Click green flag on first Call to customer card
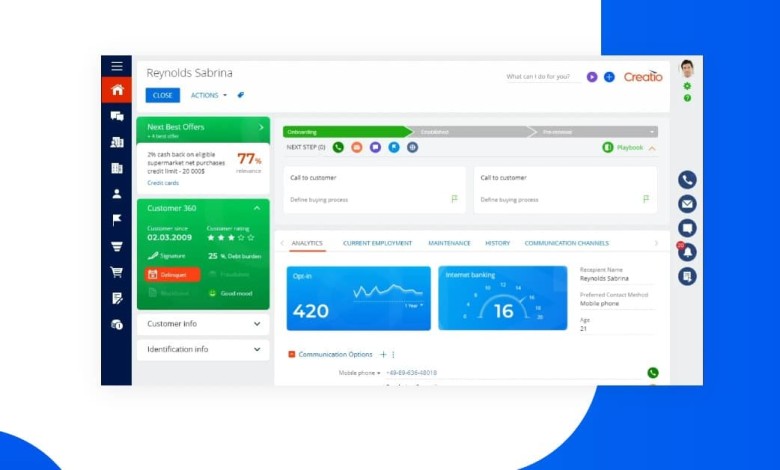This screenshot has width=780, height=470. (454, 199)
